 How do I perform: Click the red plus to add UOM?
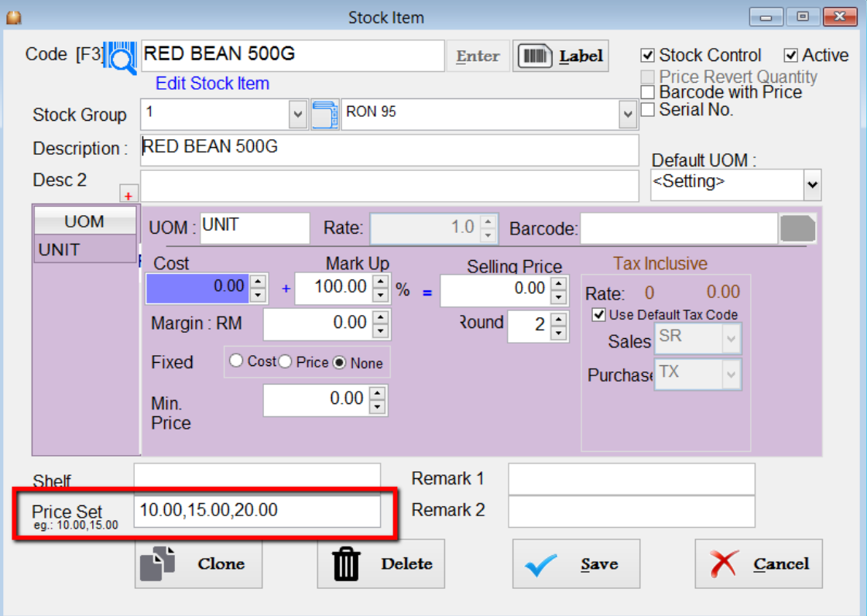(129, 196)
